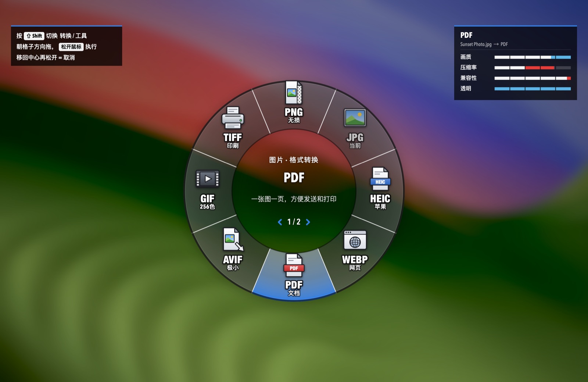Click the Shift key badge in hints
The width and height of the screenshot is (588, 382).
click(x=34, y=36)
